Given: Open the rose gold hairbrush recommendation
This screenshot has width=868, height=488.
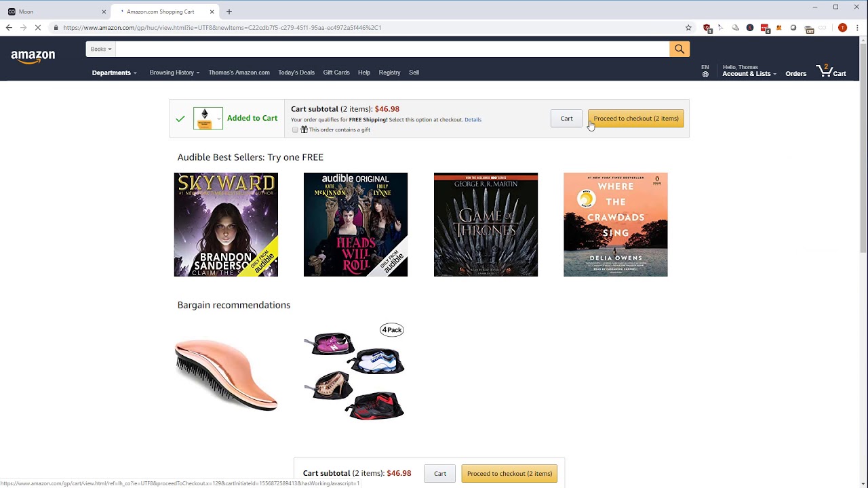Looking at the screenshot, I should click(226, 375).
